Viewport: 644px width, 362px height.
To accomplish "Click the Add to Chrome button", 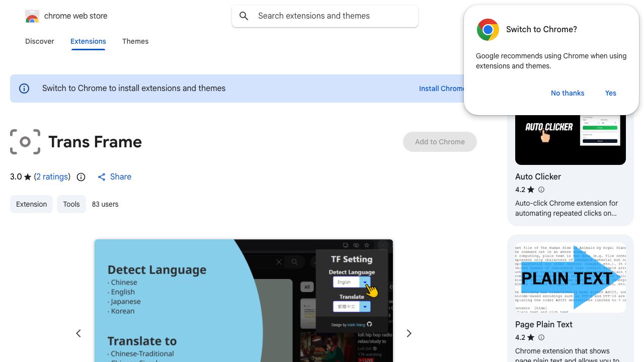I will pyautogui.click(x=440, y=142).
